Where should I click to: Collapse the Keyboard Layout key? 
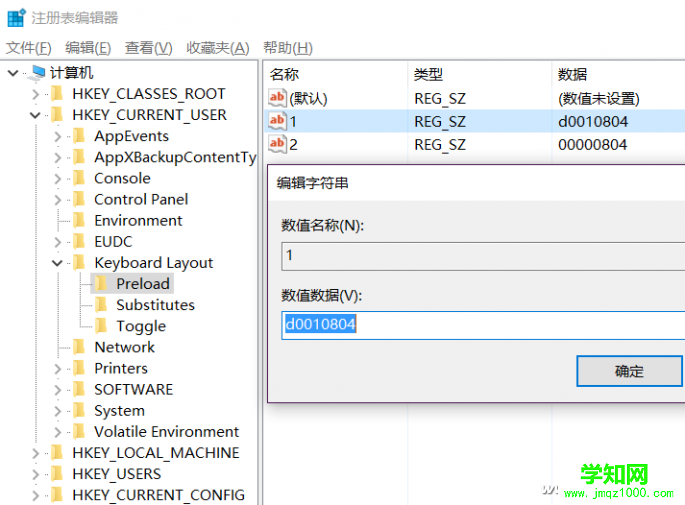point(57,263)
